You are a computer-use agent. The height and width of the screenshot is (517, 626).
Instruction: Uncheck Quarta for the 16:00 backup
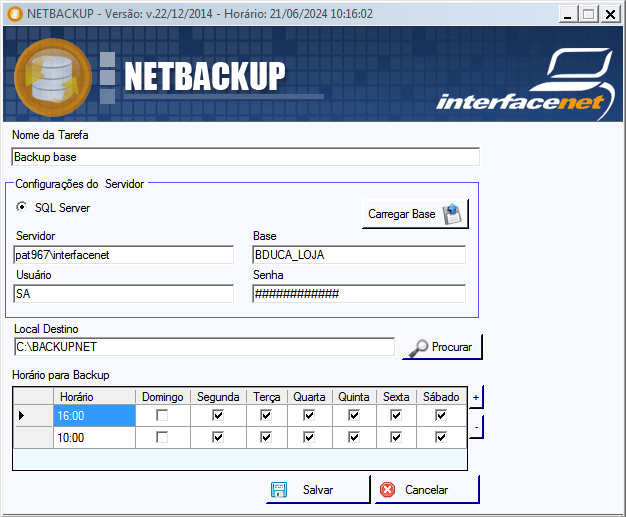(309, 415)
